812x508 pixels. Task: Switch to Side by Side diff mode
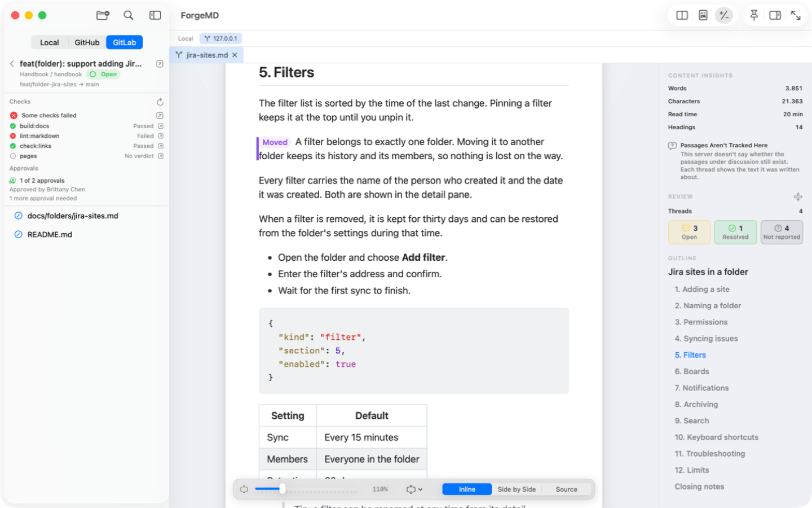click(x=517, y=489)
